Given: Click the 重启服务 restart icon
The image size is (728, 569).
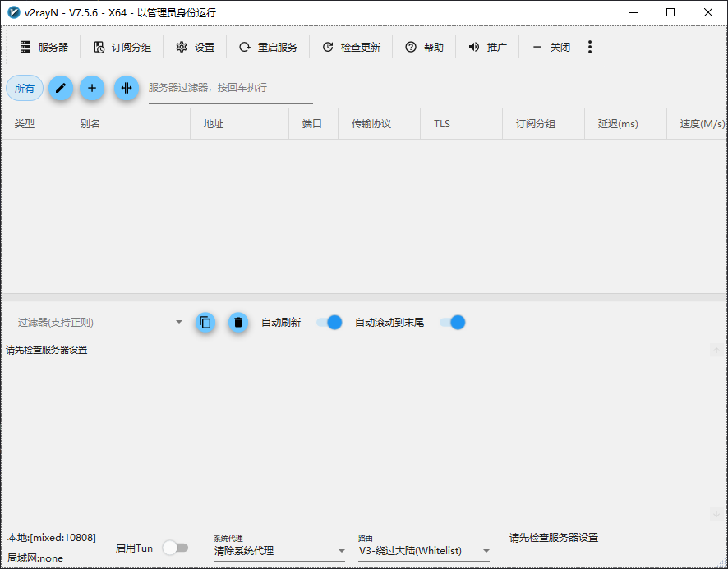Looking at the screenshot, I should [245, 48].
